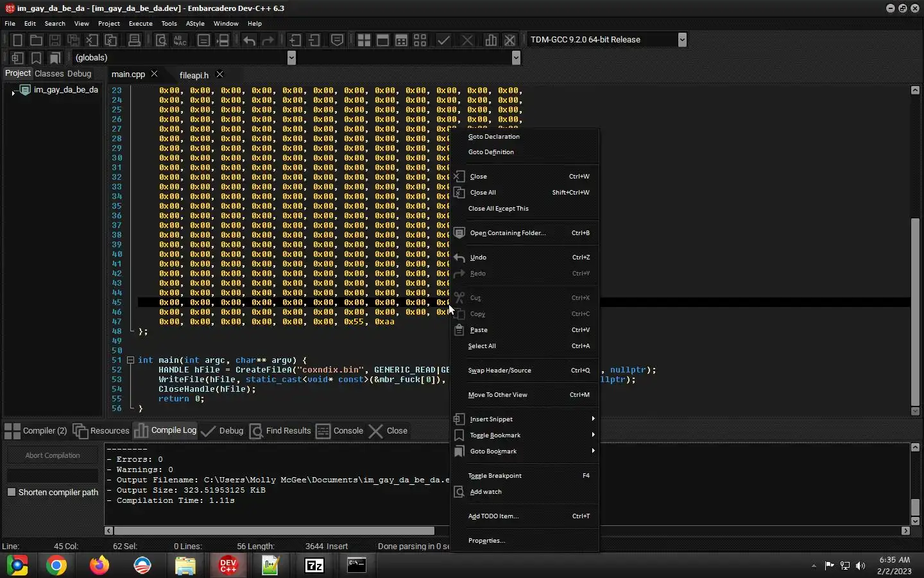The width and height of the screenshot is (924, 578).
Task: Click the Undo arrow in the toolbar
Action: (x=249, y=40)
